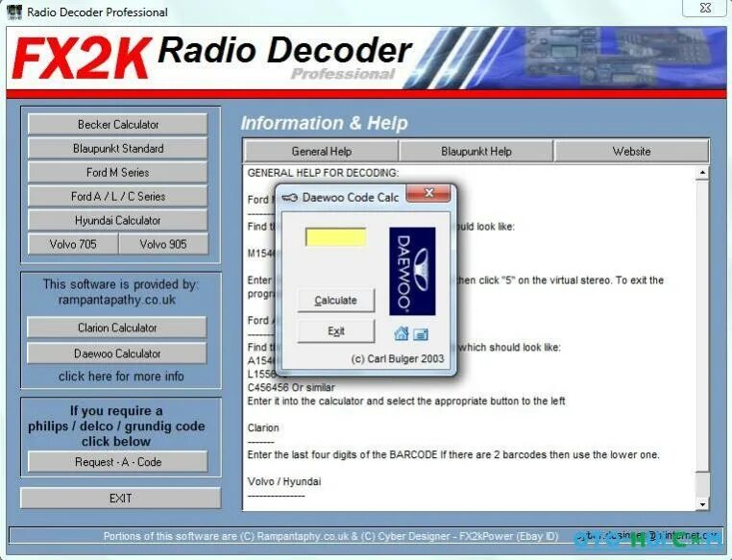
Task: Click the yellow code input field
Action: [335, 237]
